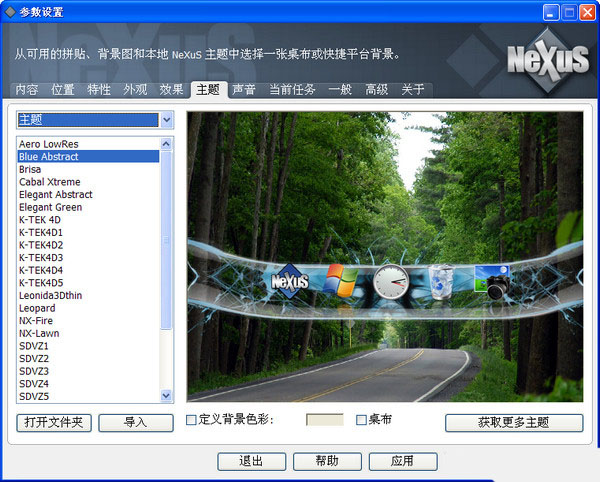This screenshot has height=482, width=600.
Task: Select K-TEK4D5 theme
Action: [88, 283]
